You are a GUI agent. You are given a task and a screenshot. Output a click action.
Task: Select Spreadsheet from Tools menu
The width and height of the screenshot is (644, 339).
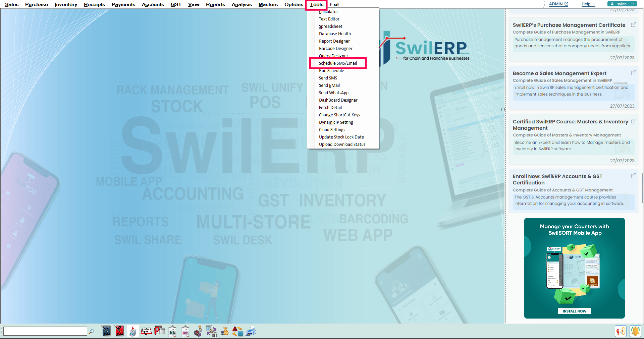point(343,26)
